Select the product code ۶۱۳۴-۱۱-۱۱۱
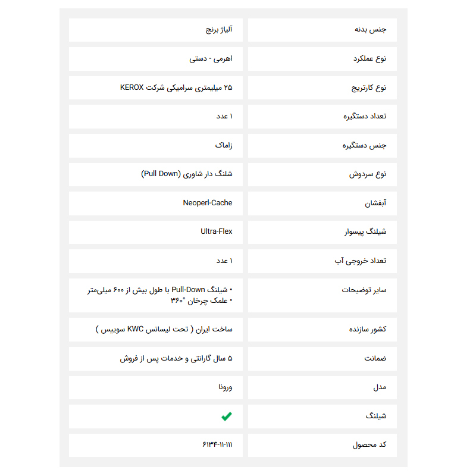 tap(217, 445)
